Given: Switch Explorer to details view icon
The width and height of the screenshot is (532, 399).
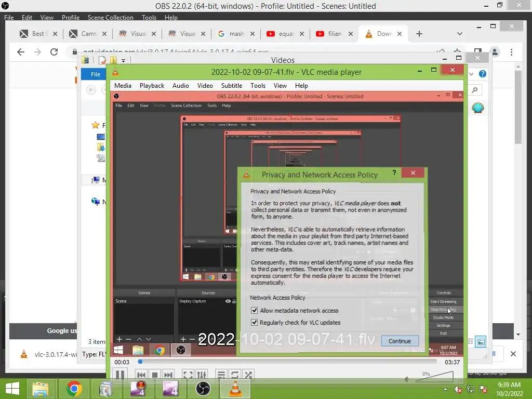Looking at the screenshot, I should (x=470, y=341).
